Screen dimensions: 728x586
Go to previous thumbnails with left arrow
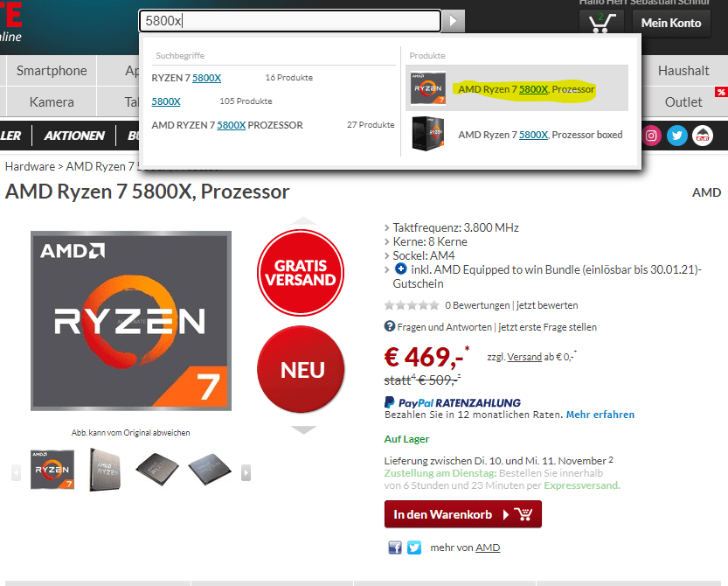click(17, 473)
